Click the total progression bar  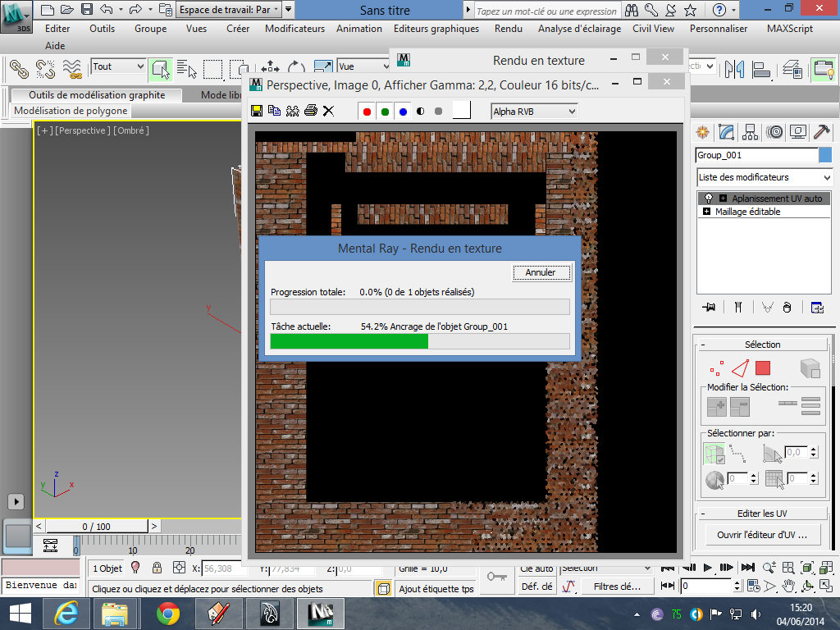tap(419, 307)
